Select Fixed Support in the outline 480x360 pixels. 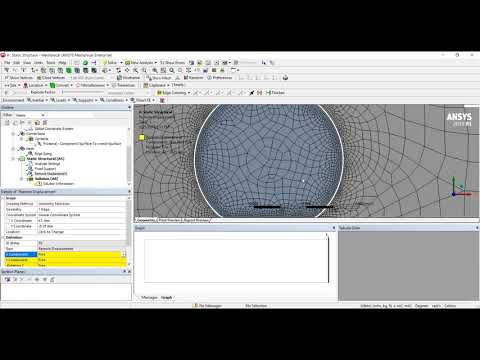click(x=45, y=169)
